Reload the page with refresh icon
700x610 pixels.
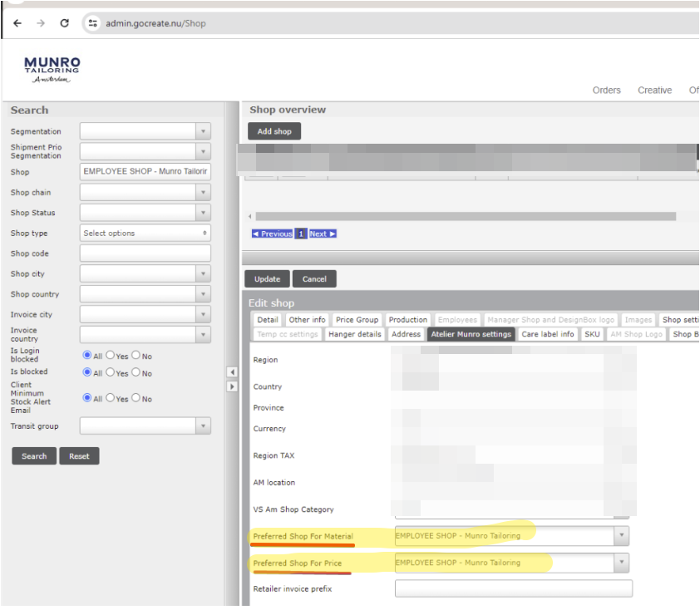[64, 23]
